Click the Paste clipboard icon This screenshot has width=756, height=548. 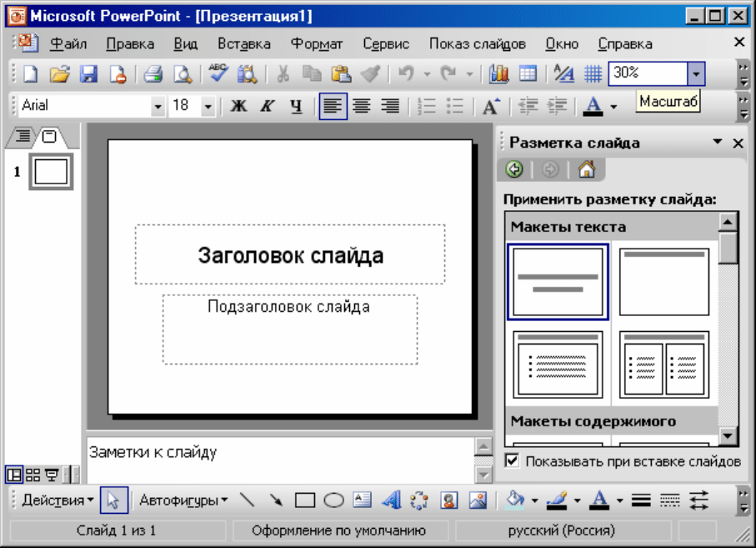coord(341,74)
